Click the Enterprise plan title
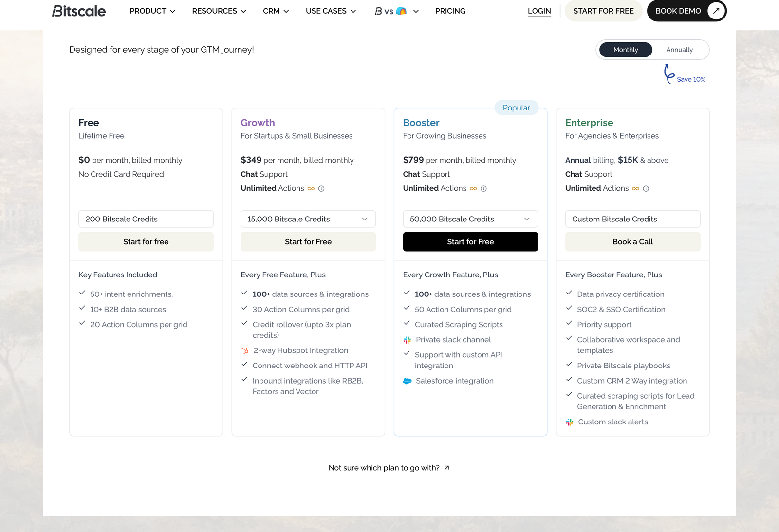The image size is (779, 532). [x=589, y=123]
